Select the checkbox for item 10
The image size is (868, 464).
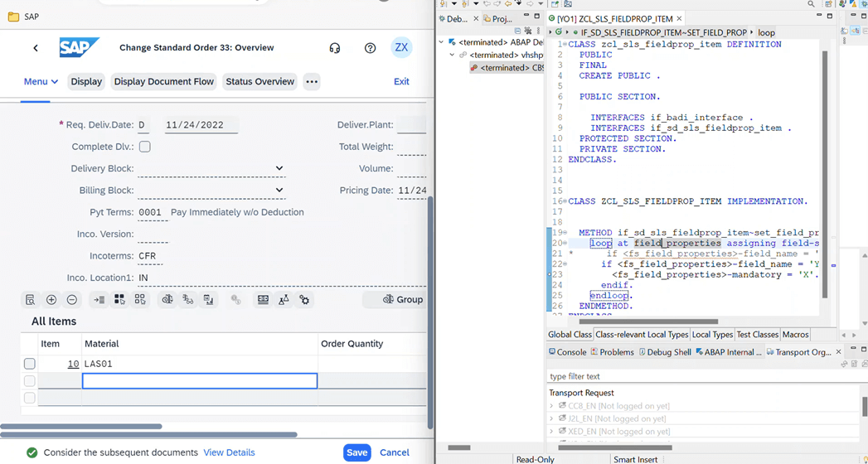click(30, 364)
